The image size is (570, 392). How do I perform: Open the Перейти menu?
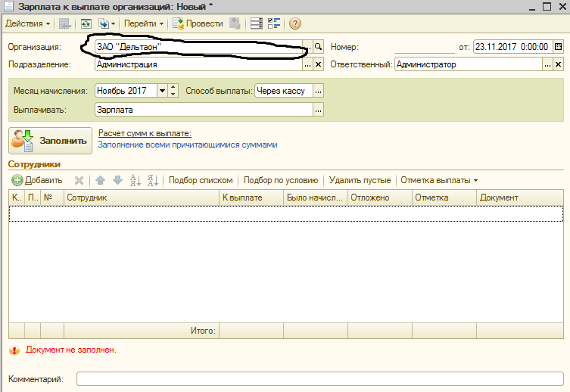click(x=144, y=24)
